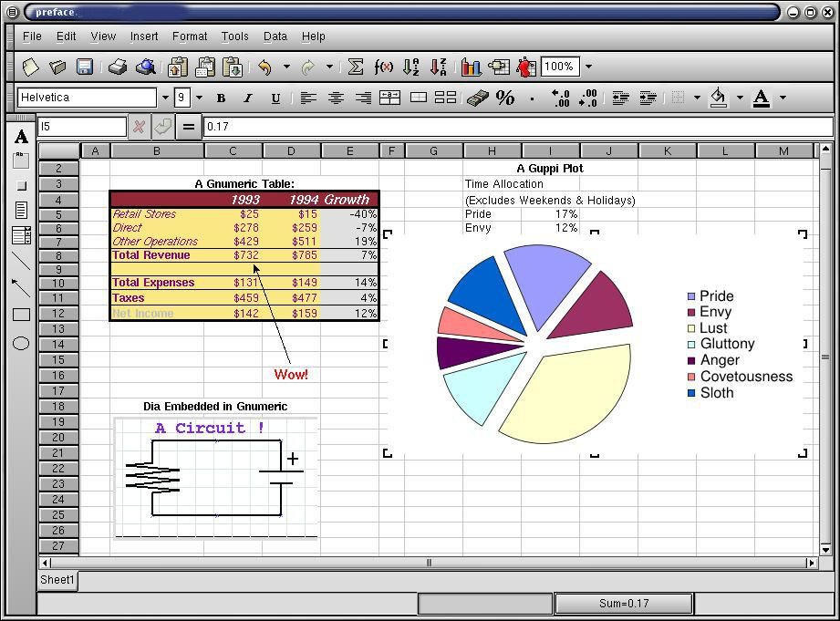Screen dimensions: 840x621
Task: Merge cells icon
Action: (419, 98)
